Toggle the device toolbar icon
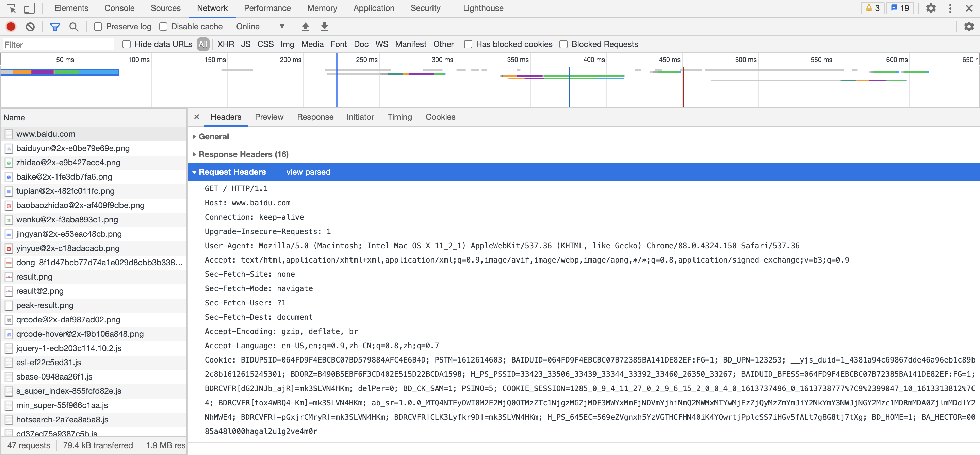This screenshot has height=455, width=980. tap(29, 8)
